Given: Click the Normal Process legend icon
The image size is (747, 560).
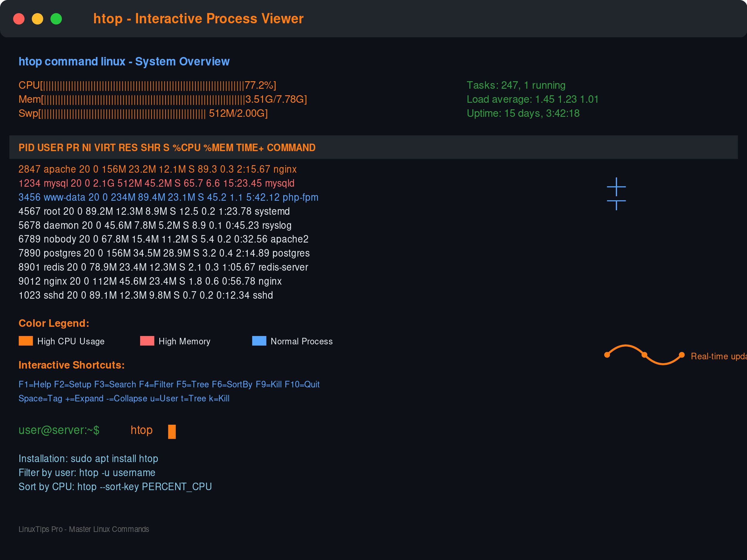Looking at the screenshot, I should click(x=259, y=341).
